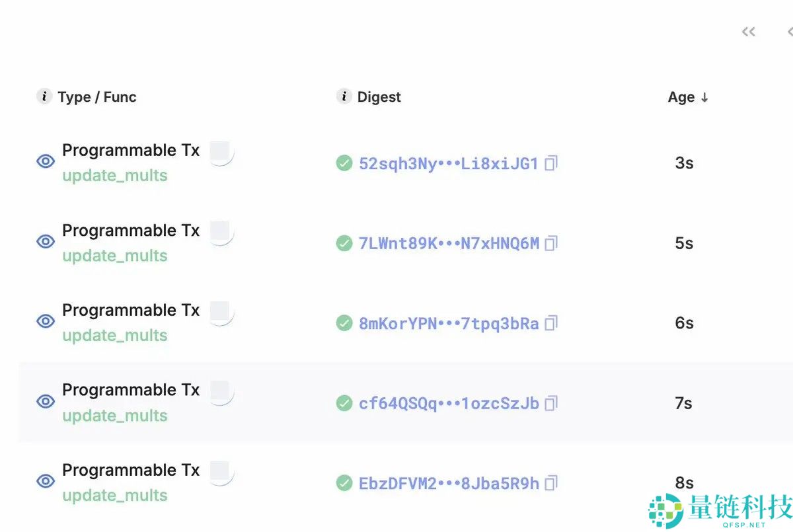This screenshot has width=793, height=532.
Task: Copy digest 7LWnt89K•••N7xHNQ6M
Action: point(551,243)
